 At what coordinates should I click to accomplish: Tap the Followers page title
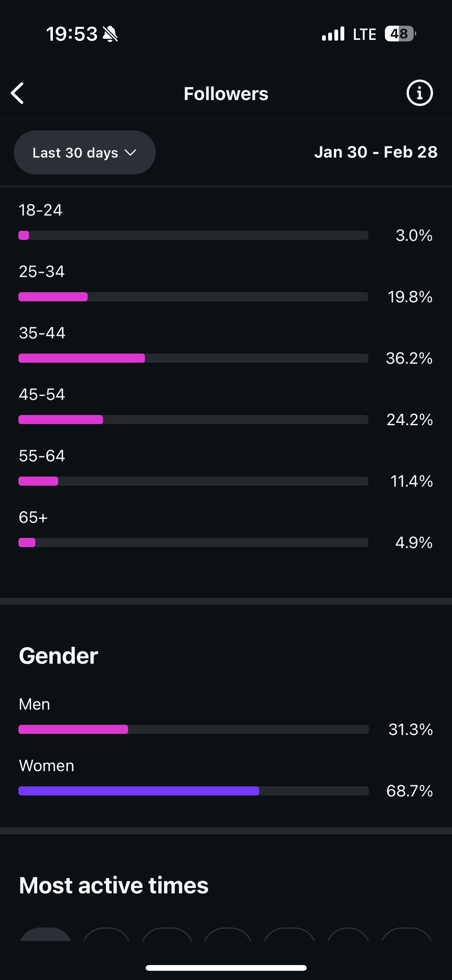click(226, 94)
